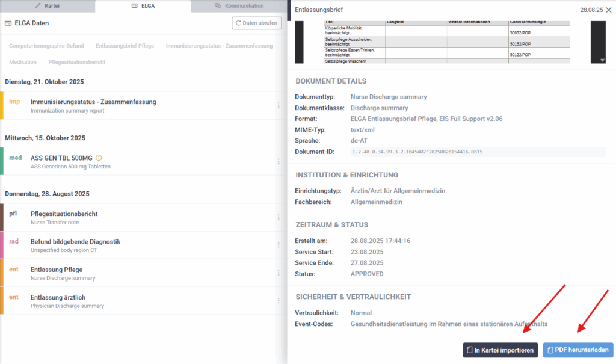Open three-dot menu for ASS GEN TBL 500MG
616x364 pixels.
click(278, 161)
